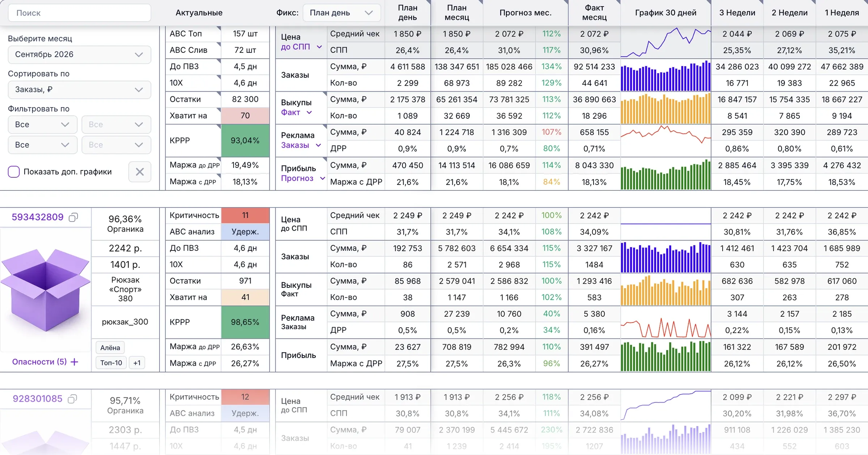
Task: Open the green profit chart for product 593432809
Action: pyautogui.click(x=666, y=355)
